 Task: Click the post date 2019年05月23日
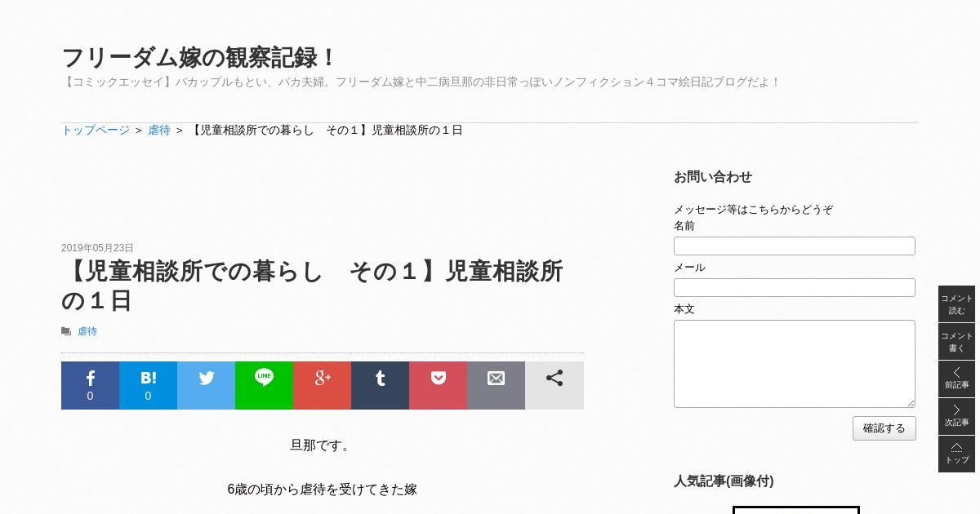point(97,248)
